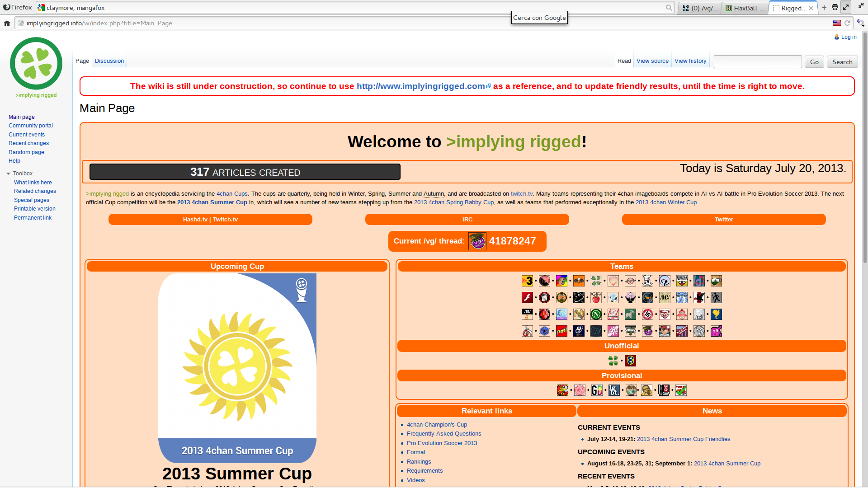The width and height of the screenshot is (868, 488).
Task: Click the 2013 Summer Cup poster image
Action: tap(237, 368)
